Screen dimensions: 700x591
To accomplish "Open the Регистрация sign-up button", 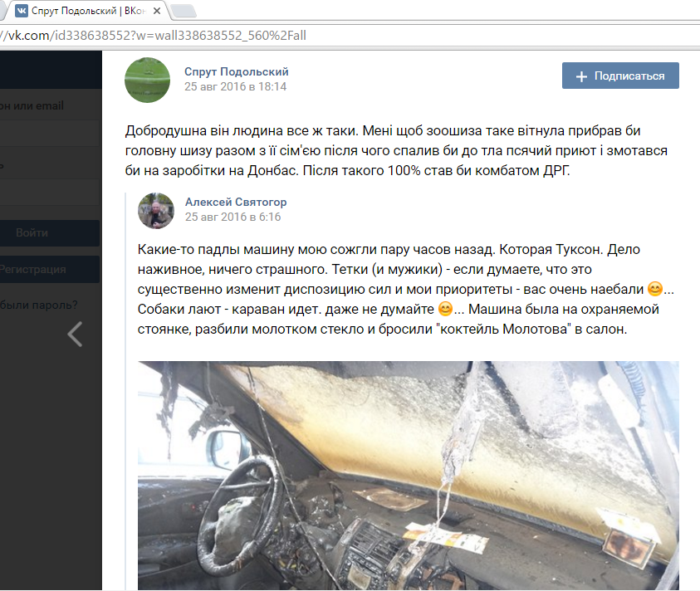I will 49,269.
